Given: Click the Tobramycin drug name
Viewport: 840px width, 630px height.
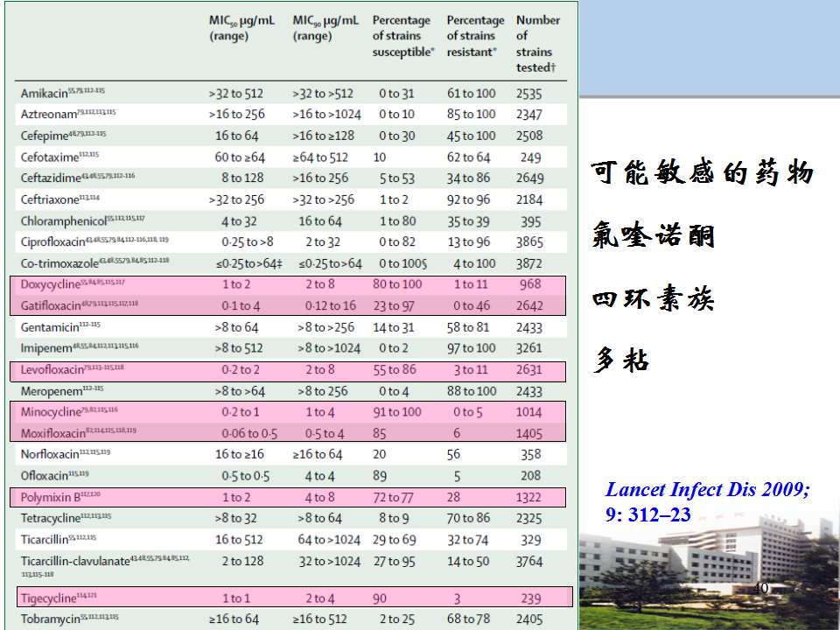Looking at the screenshot, I should click(x=51, y=619).
